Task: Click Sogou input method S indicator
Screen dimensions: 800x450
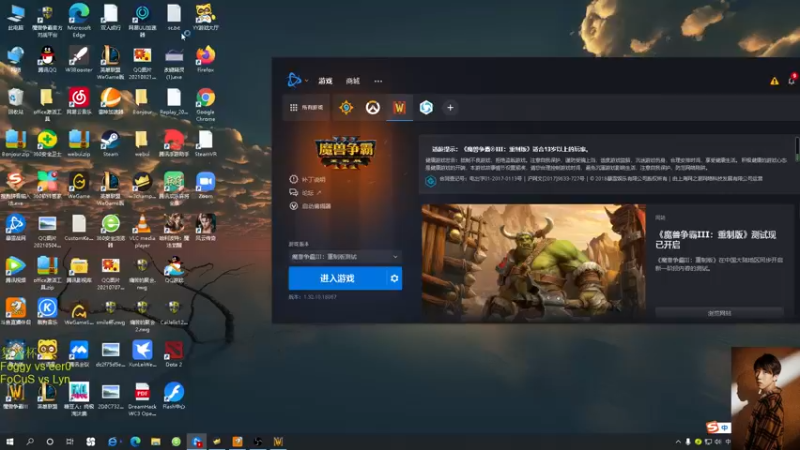Action: (713, 428)
